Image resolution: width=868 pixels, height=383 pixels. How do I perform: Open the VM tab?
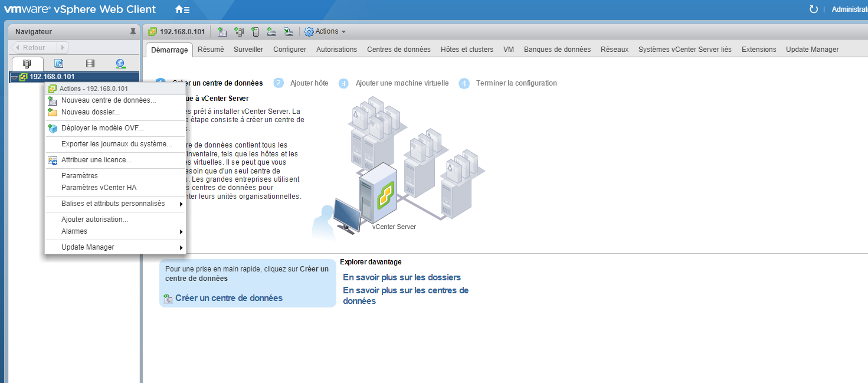(x=509, y=50)
